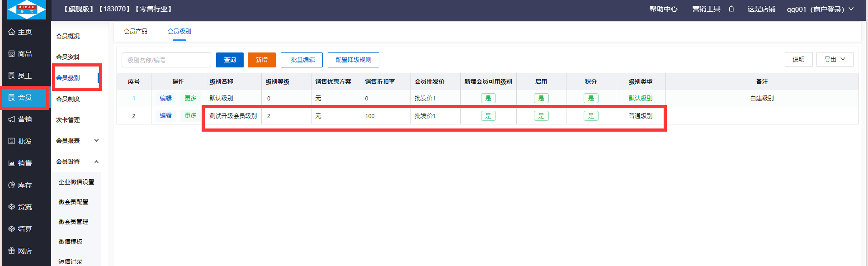The width and height of the screenshot is (868, 266).
Task: Open 销售 sales chart sidebar item
Action: 20,163
